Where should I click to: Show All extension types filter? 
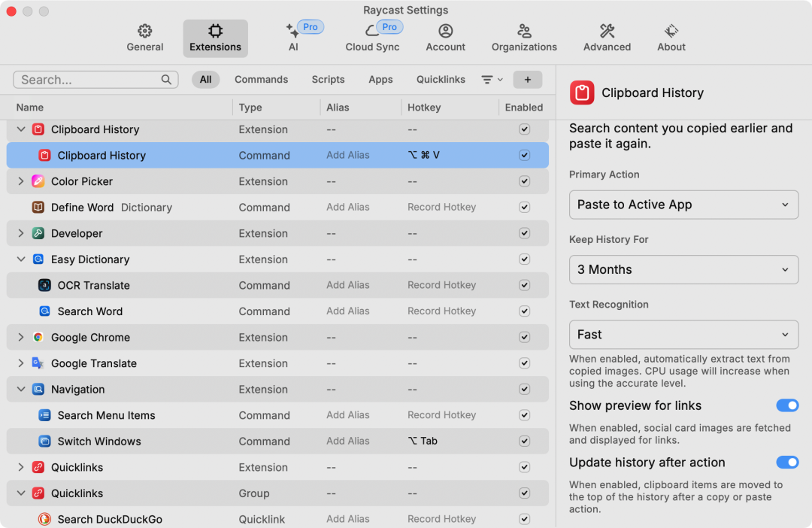click(205, 79)
